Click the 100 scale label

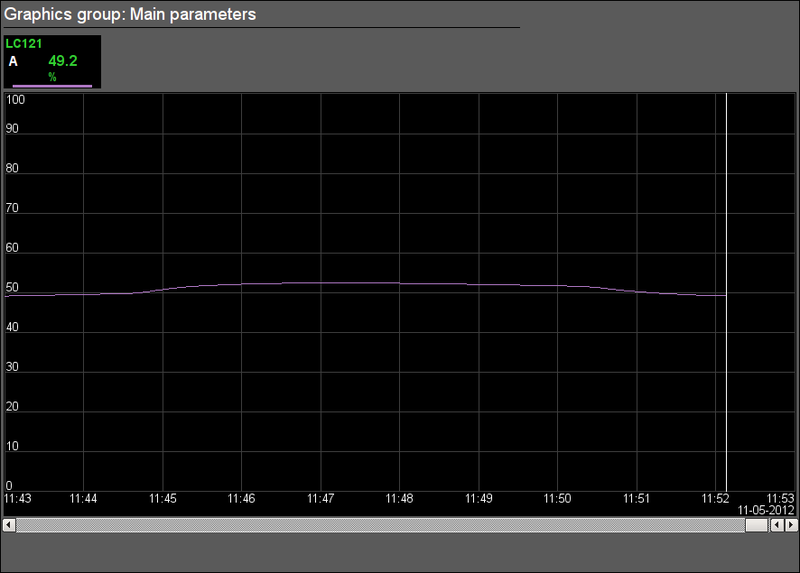15,100
